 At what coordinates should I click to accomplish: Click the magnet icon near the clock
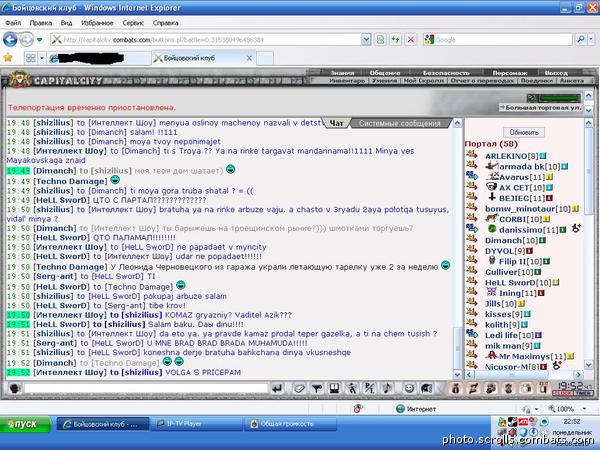(543, 389)
